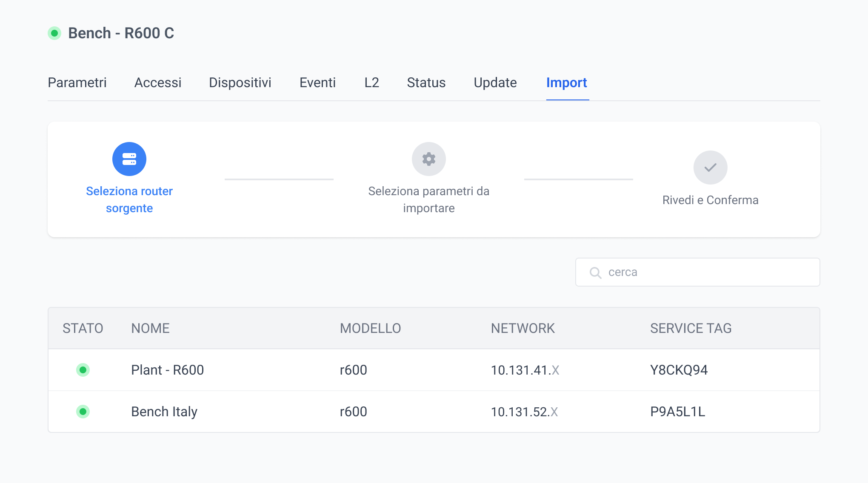
Task: Click the Seleziona router sorgente step label
Action: pyautogui.click(x=129, y=199)
